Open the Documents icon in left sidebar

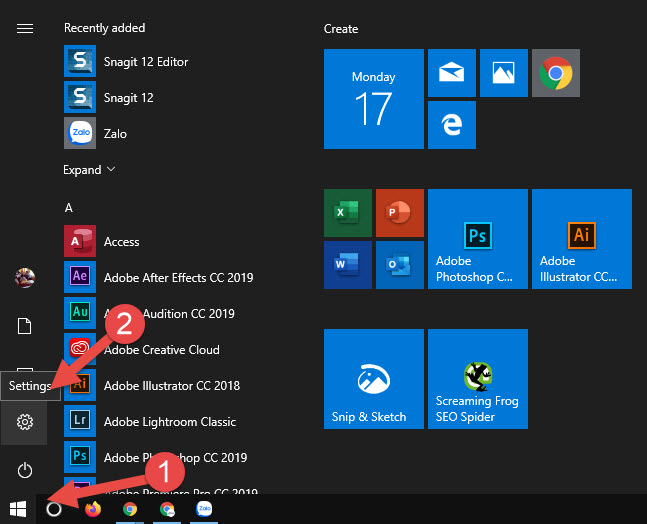tap(24, 326)
